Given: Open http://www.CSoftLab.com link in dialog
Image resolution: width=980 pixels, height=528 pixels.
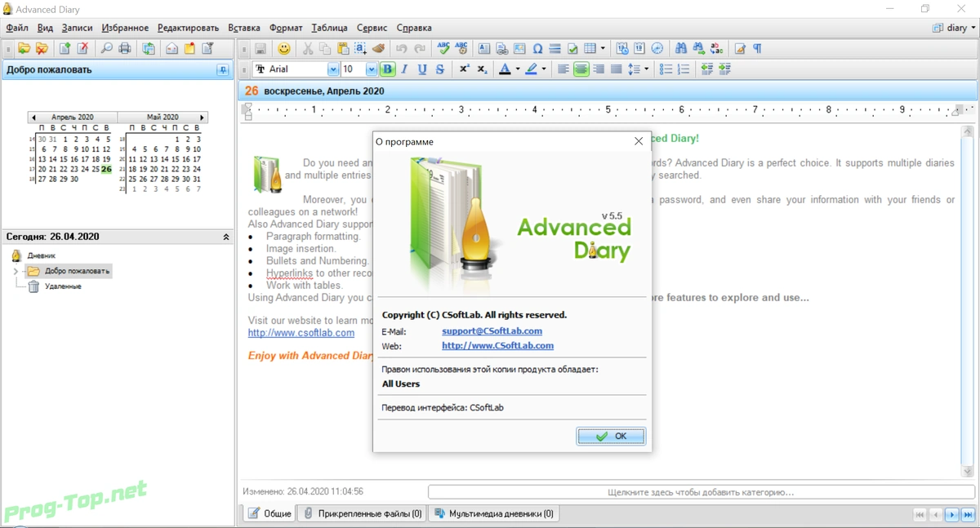Looking at the screenshot, I should (497, 346).
